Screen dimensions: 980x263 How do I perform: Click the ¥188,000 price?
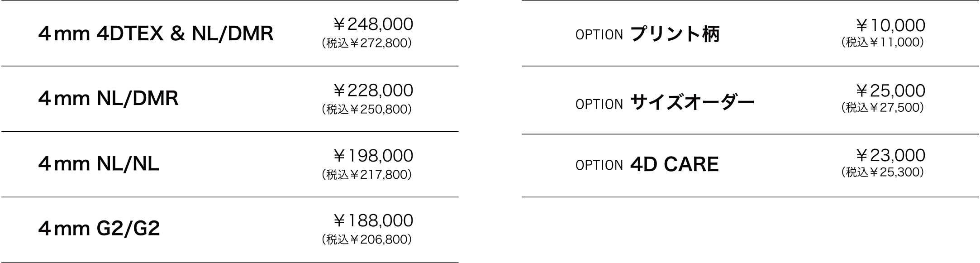coord(373,221)
